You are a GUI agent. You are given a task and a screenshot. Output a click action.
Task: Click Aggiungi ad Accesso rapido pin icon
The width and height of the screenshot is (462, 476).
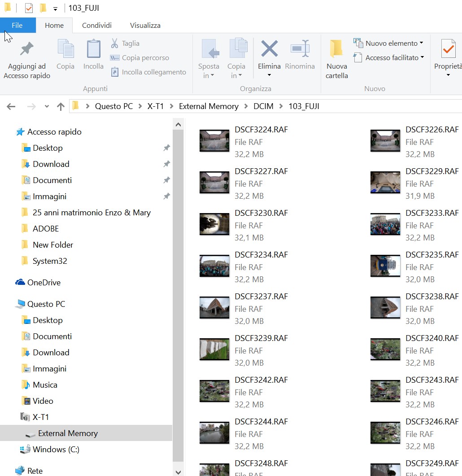27,49
